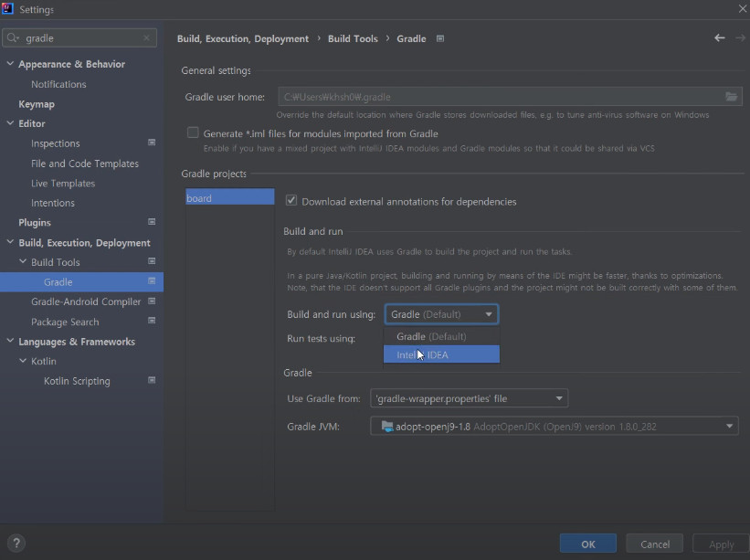
Task: Click project-level icon beside Kotlin Scripting
Action: 152,380
